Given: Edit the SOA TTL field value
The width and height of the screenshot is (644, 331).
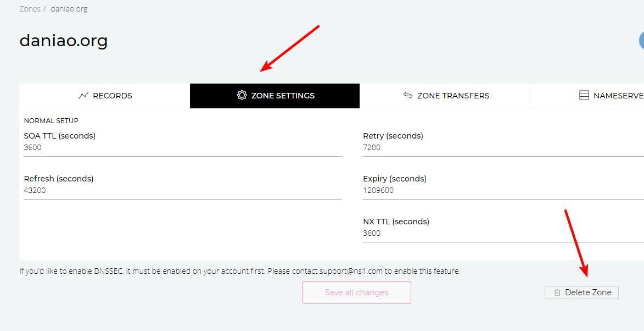Looking at the screenshot, I should 183,147.
